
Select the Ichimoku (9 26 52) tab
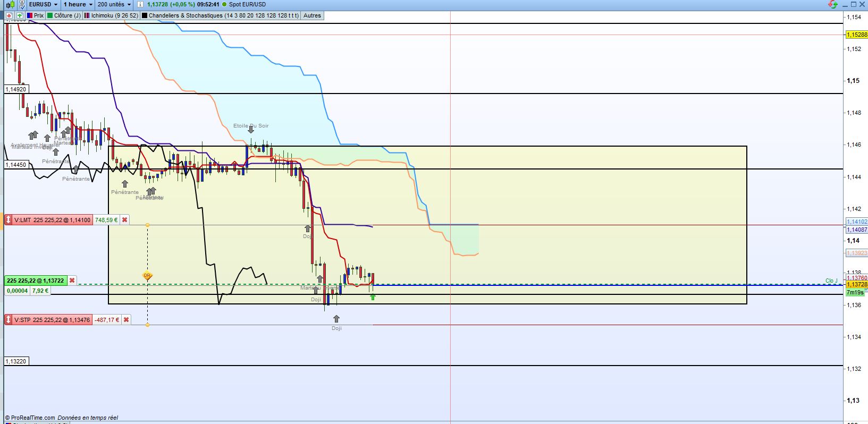112,15
